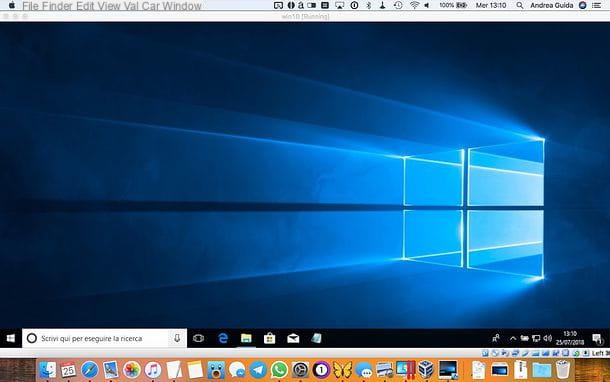Open Spotlight search magnifier
The image size is (610, 382).
coord(520,5)
